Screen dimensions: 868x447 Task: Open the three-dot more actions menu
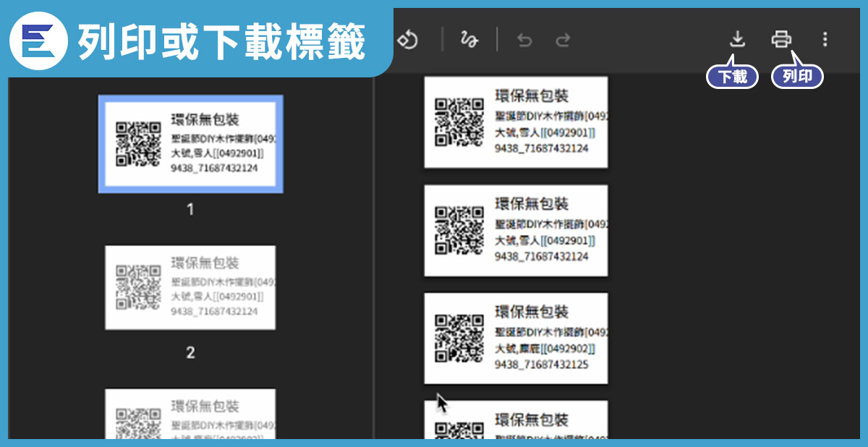(x=825, y=39)
